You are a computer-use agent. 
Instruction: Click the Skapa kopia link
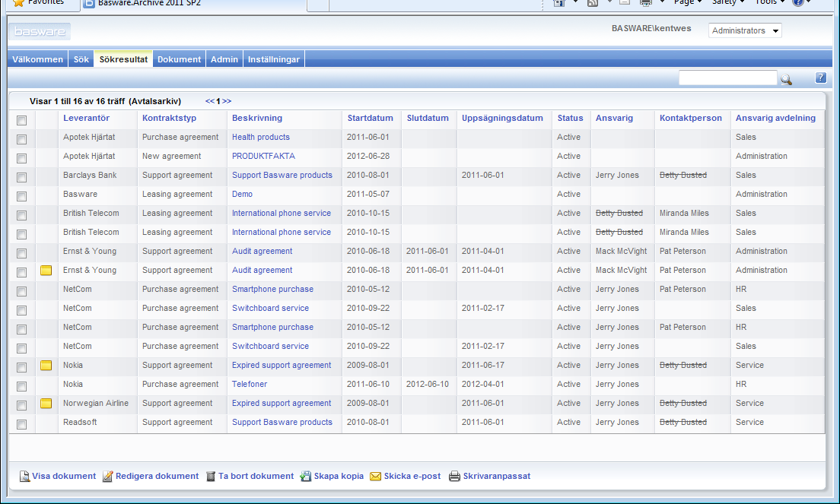[339, 476]
